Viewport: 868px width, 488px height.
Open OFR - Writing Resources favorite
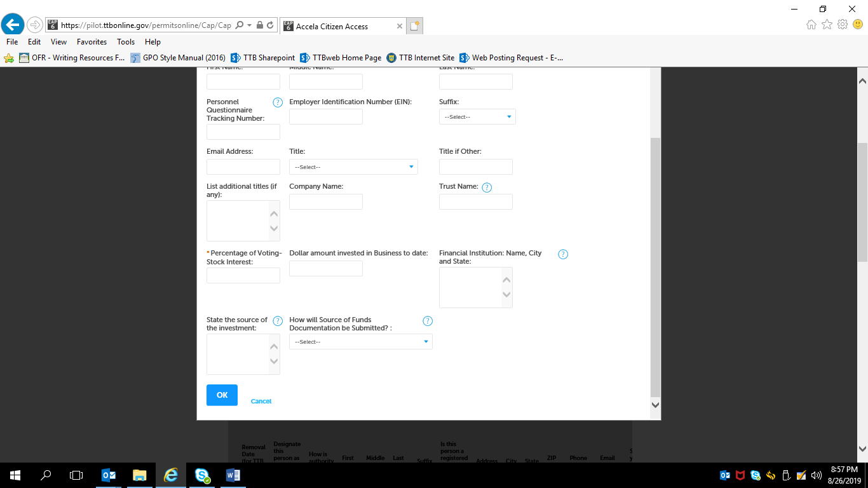pyautogui.click(x=72, y=58)
